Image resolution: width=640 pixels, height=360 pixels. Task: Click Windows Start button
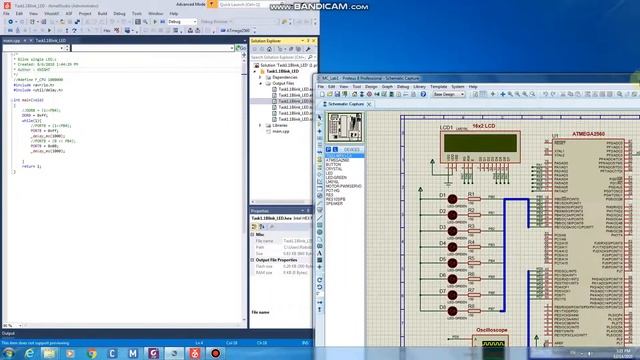pyautogui.click(x=9, y=353)
